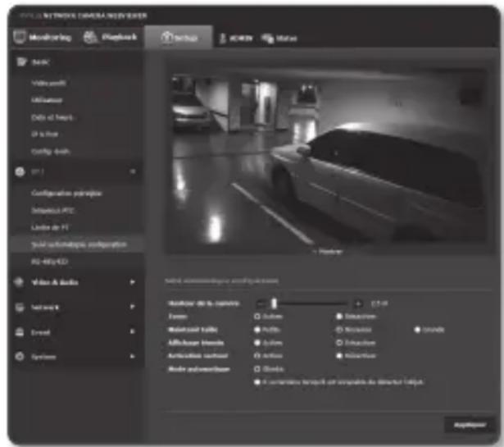Click the Monitoring screen icon
Image resolution: width=504 pixels, height=447 pixels.
tap(20, 38)
